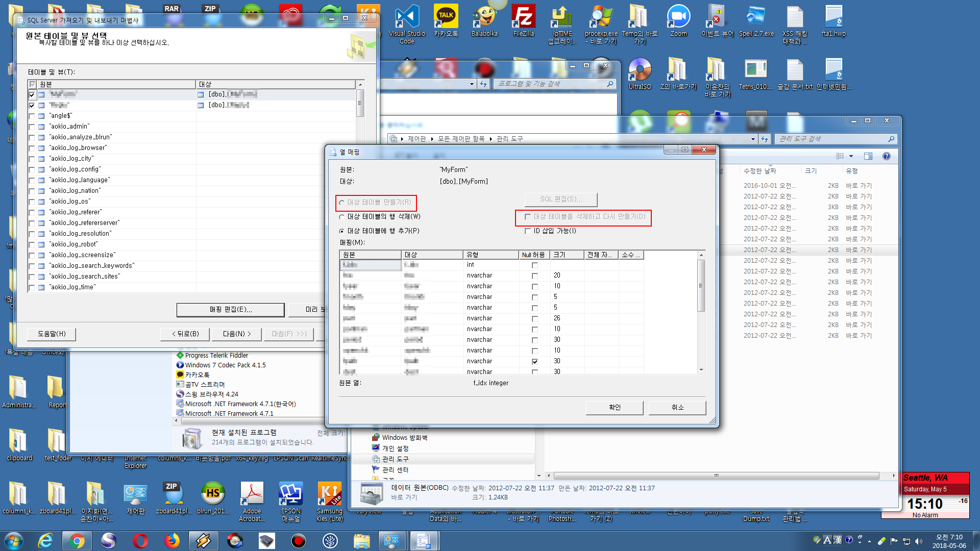980x551 pixels.
Task: Open the 프로그램 및 기능 window address dropdown
Action: (472, 84)
